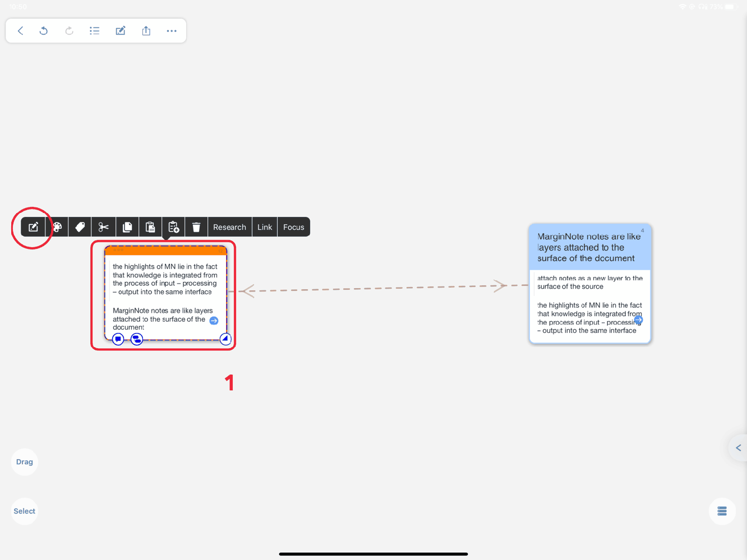This screenshot has height=560, width=747.
Task: Tap the compose icon in top toolbar
Action: [x=121, y=31]
